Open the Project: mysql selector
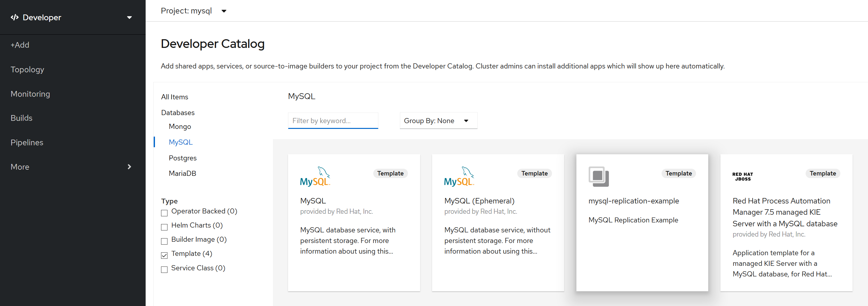 [194, 11]
